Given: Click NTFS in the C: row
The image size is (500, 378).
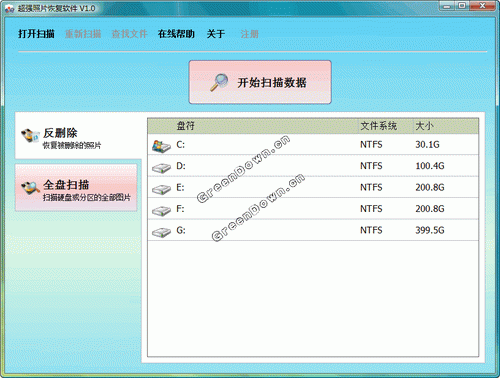Looking at the screenshot, I should pyautogui.click(x=371, y=145).
